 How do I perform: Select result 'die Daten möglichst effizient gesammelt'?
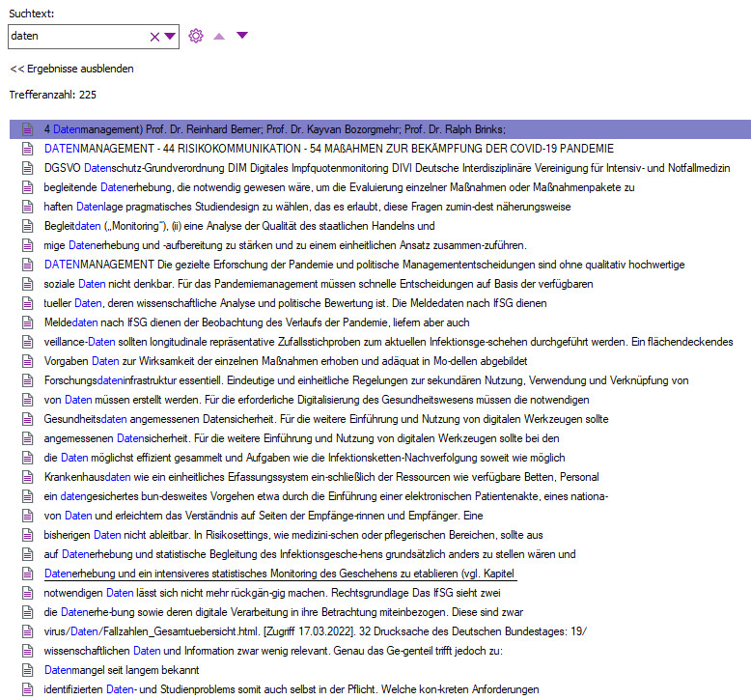click(x=305, y=458)
